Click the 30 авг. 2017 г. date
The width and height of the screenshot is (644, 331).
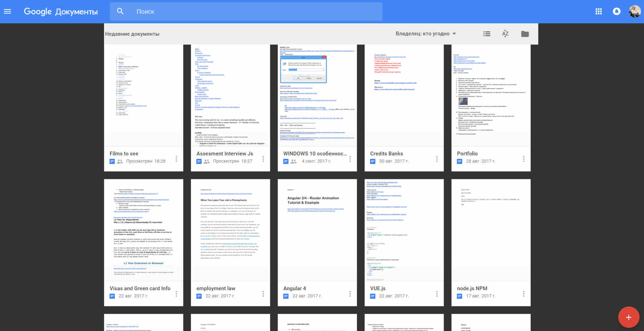[x=394, y=161]
